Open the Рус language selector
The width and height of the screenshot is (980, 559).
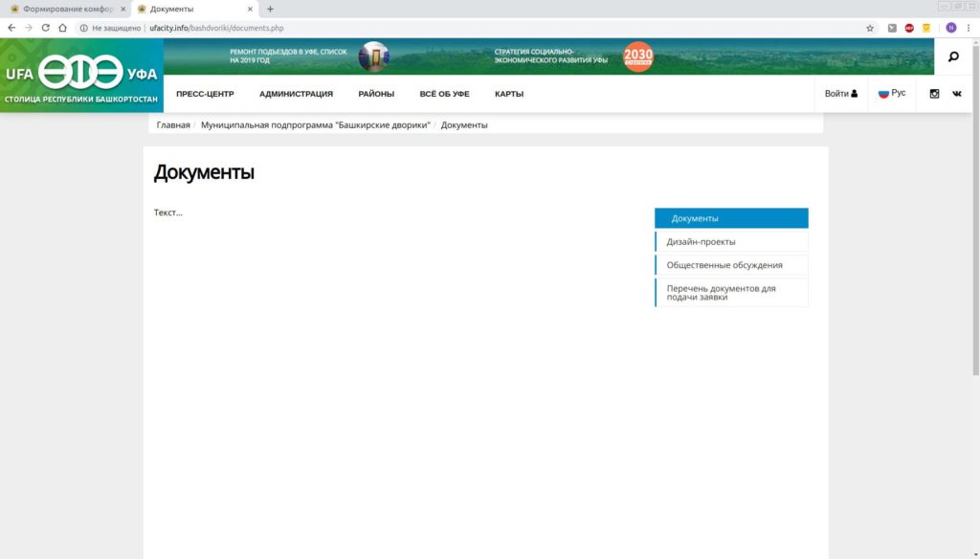coord(892,94)
